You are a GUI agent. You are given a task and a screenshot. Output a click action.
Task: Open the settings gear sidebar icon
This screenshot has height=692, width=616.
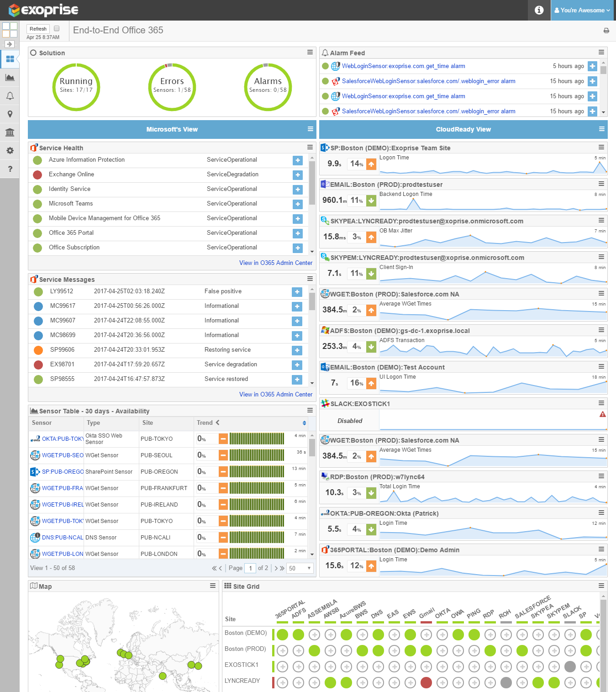pyautogui.click(x=10, y=150)
